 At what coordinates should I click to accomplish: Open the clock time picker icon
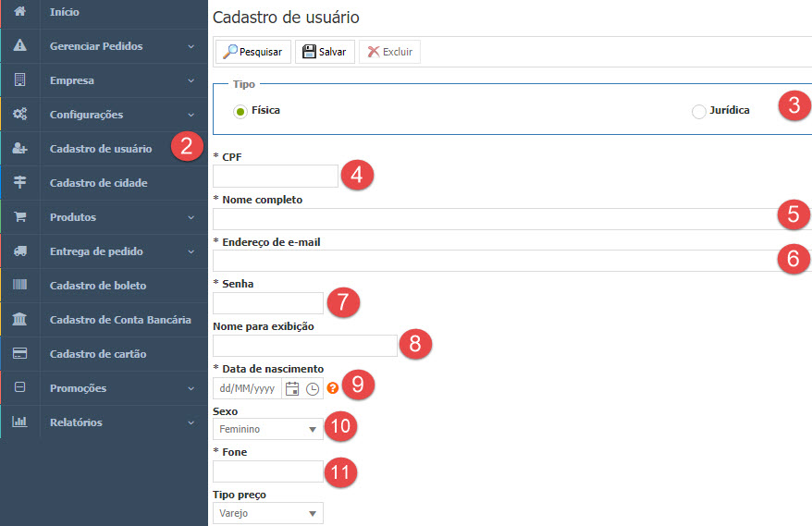[x=313, y=388]
